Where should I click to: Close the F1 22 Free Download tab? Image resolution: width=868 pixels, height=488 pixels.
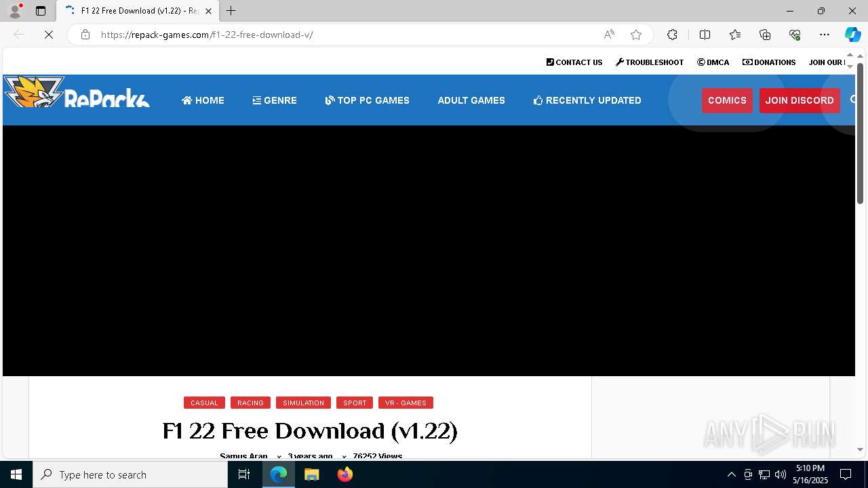pyautogui.click(x=209, y=11)
